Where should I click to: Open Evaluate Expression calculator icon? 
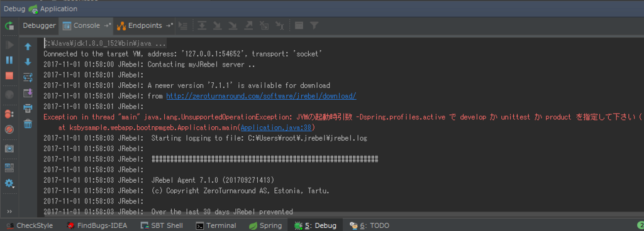pos(299,26)
